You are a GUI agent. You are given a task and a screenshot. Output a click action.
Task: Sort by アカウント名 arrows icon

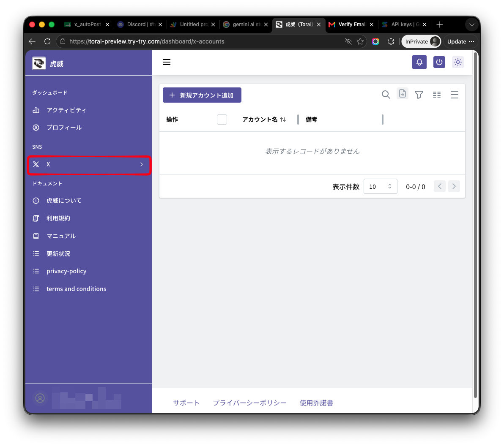(283, 120)
